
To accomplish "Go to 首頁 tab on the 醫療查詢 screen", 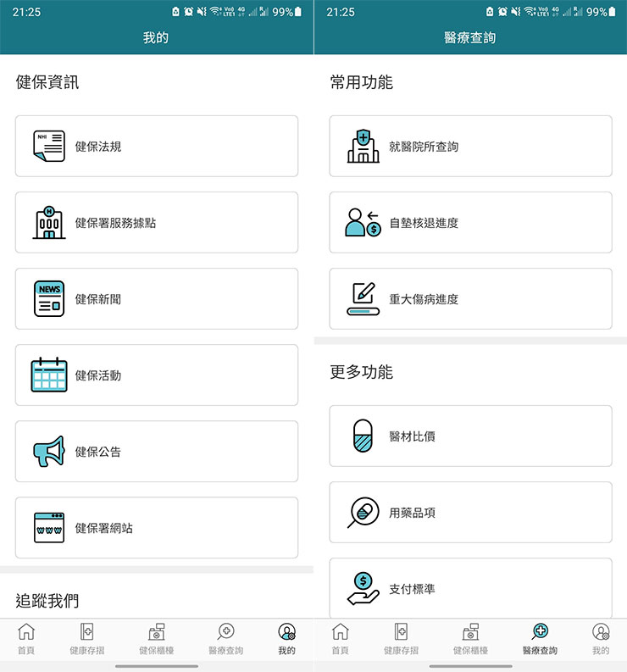I will coord(340,639).
